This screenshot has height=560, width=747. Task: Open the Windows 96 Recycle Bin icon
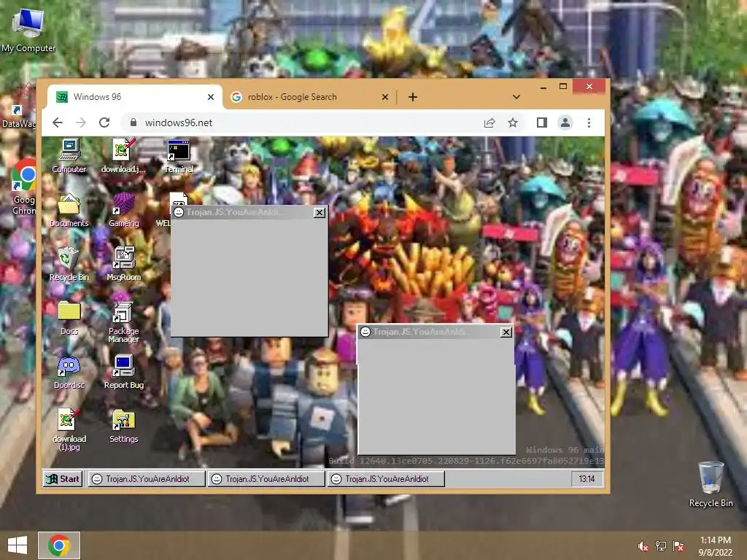(69, 263)
